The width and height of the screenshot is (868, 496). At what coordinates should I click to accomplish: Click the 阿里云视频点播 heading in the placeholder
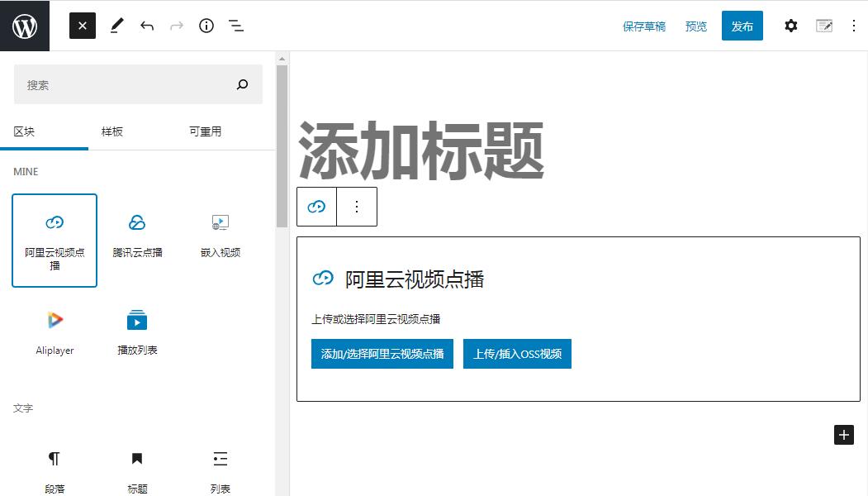(x=415, y=279)
